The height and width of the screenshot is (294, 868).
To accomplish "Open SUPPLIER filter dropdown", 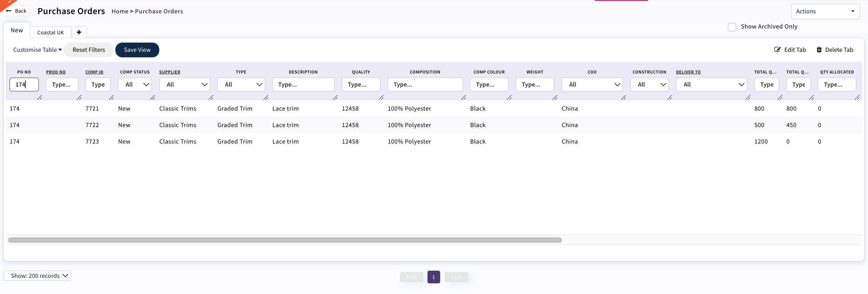I will 185,84.
